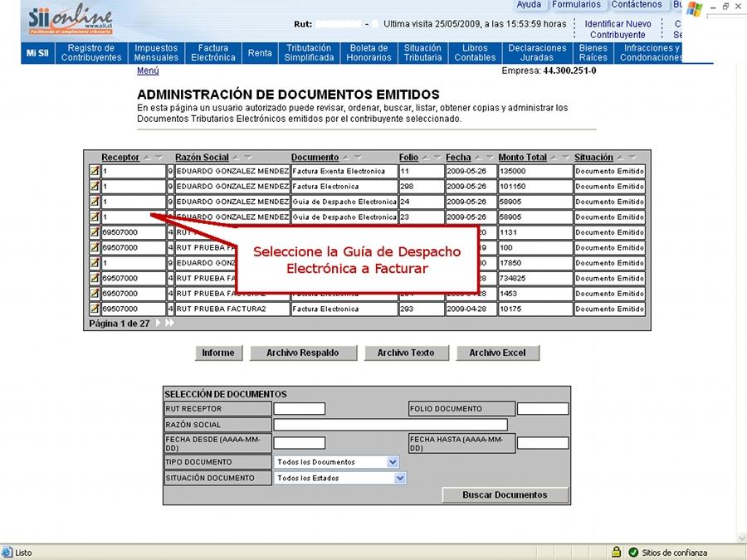Viewport: 747px width, 560px height.
Task: Open Boleta de Honorarios menu
Action: pyautogui.click(x=369, y=53)
